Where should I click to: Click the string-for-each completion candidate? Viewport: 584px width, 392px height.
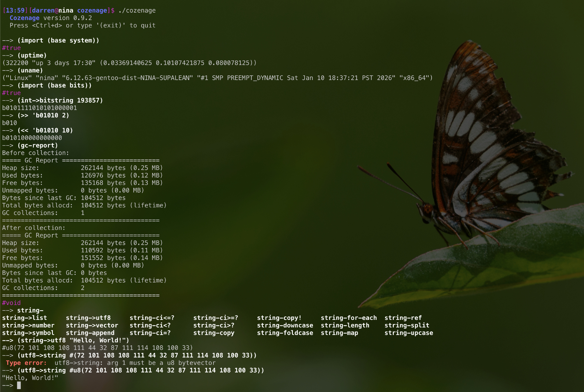(349, 318)
